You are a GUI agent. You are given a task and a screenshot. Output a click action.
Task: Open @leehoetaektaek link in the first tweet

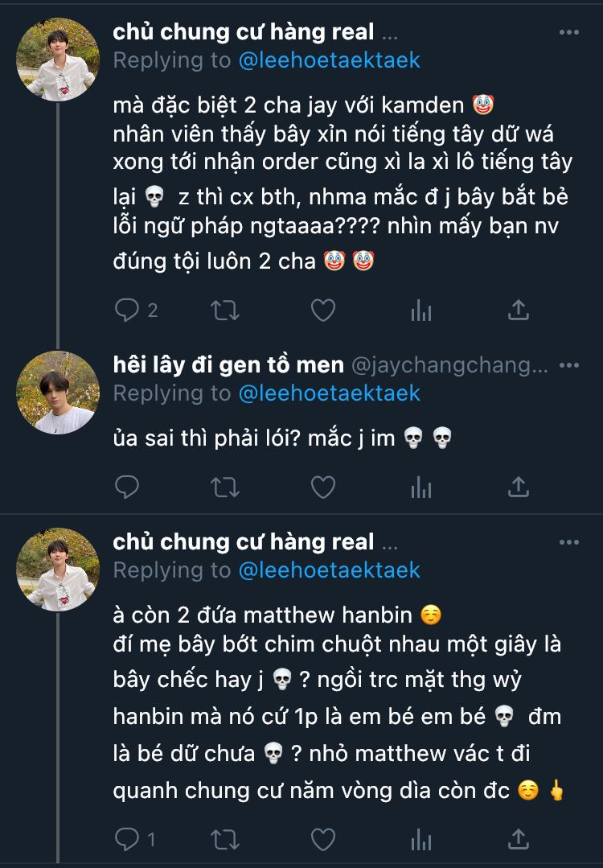coord(329,60)
